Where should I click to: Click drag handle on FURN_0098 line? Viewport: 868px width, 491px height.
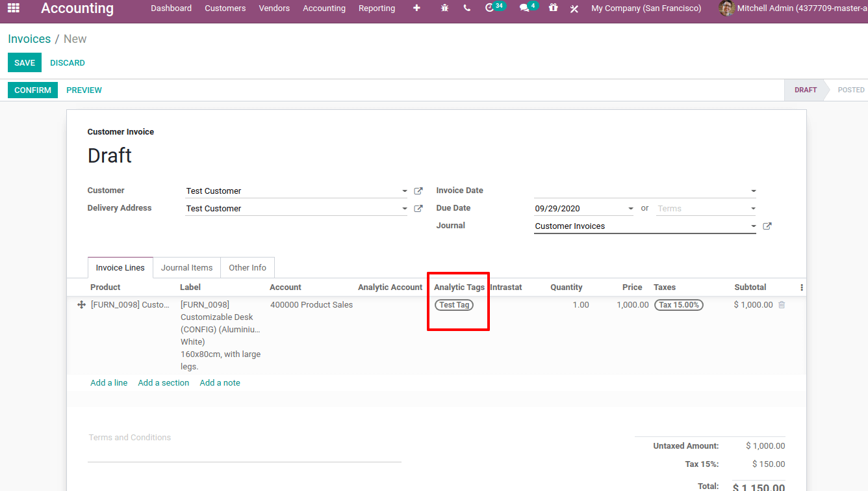click(81, 305)
